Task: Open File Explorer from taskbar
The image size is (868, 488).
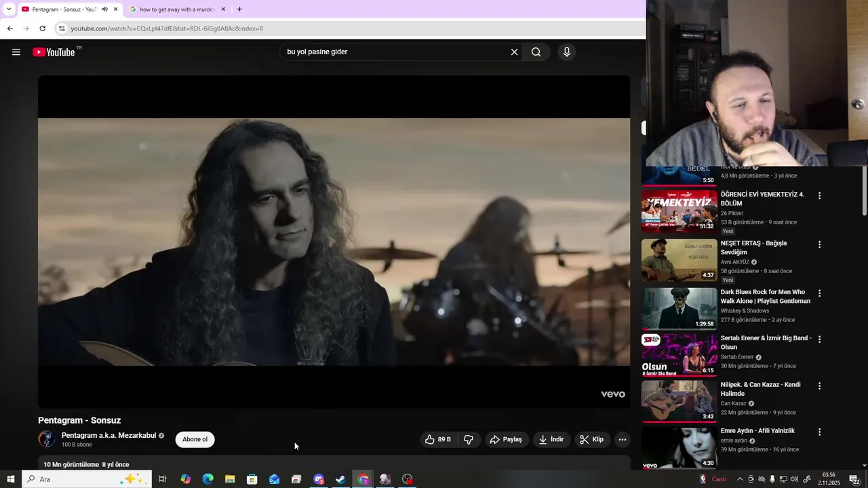Action: (230, 479)
